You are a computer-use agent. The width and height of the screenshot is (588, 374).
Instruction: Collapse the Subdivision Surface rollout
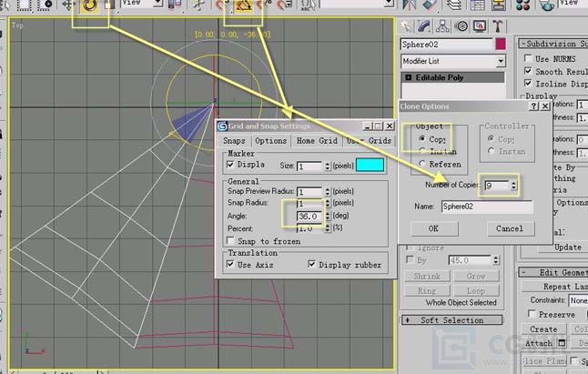553,44
